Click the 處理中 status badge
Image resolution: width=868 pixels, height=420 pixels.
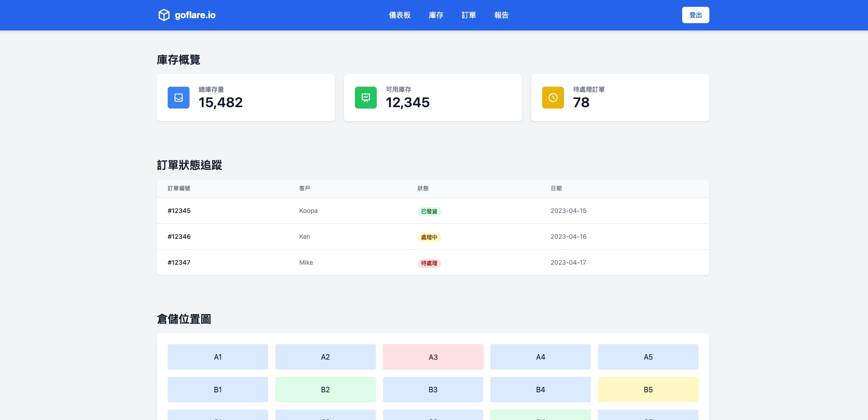[x=429, y=237]
